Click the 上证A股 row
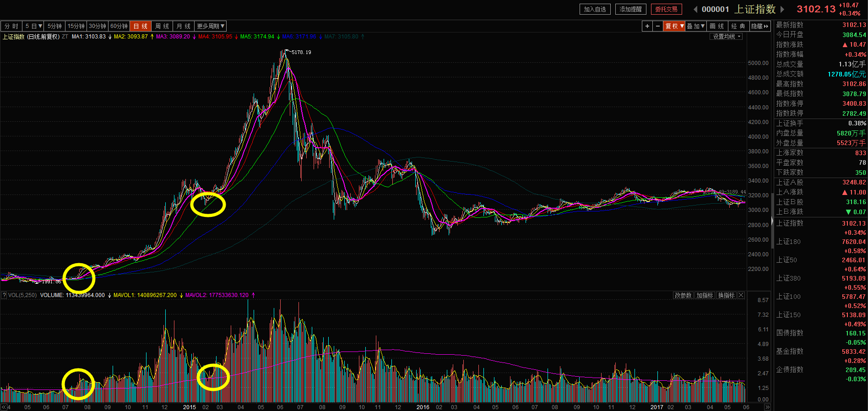 coord(821,183)
